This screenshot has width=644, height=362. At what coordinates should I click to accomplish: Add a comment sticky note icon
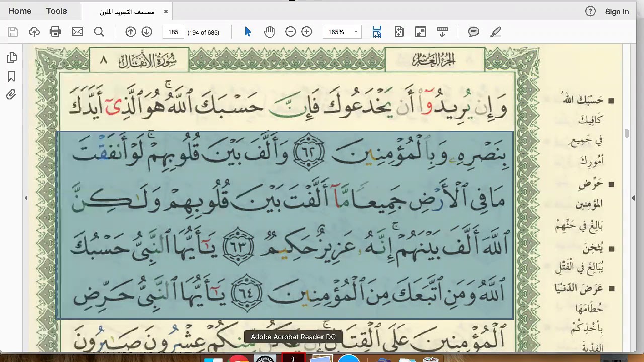click(x=474, y=32)
